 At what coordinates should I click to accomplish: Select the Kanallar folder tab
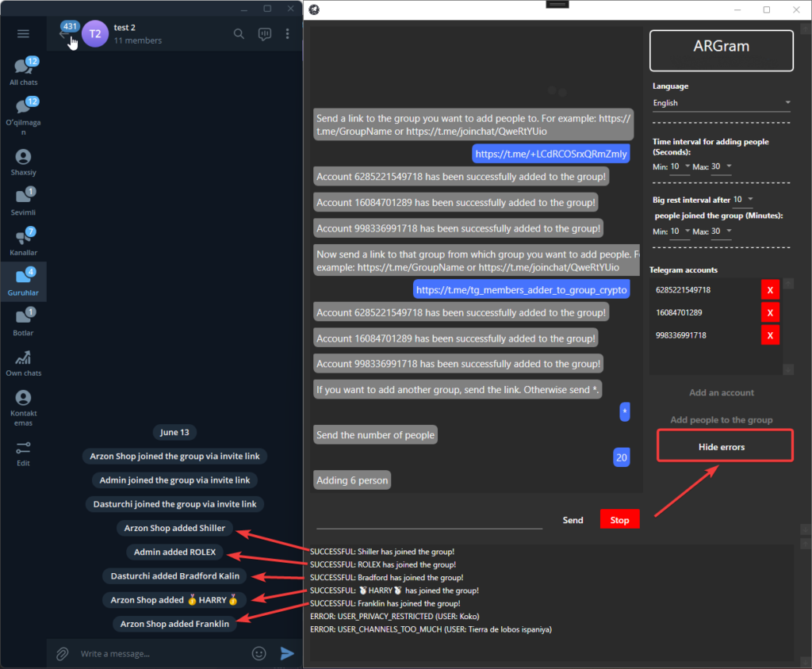23,242
